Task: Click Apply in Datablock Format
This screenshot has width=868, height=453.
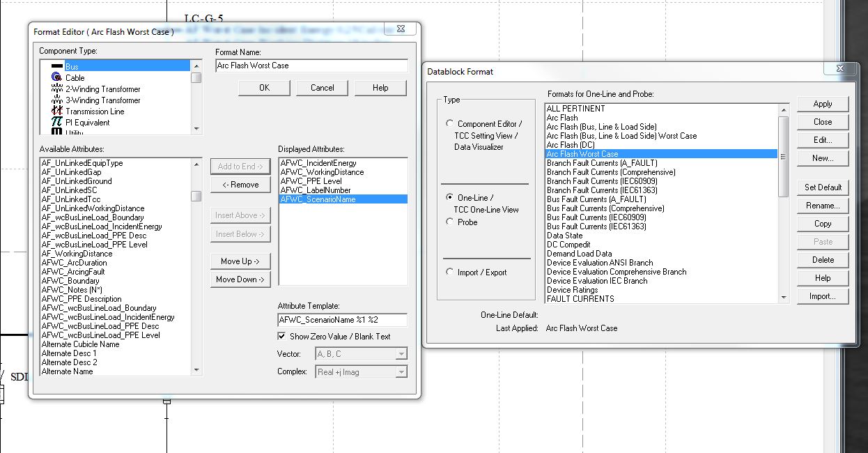Action: click(x=823, y=104)
